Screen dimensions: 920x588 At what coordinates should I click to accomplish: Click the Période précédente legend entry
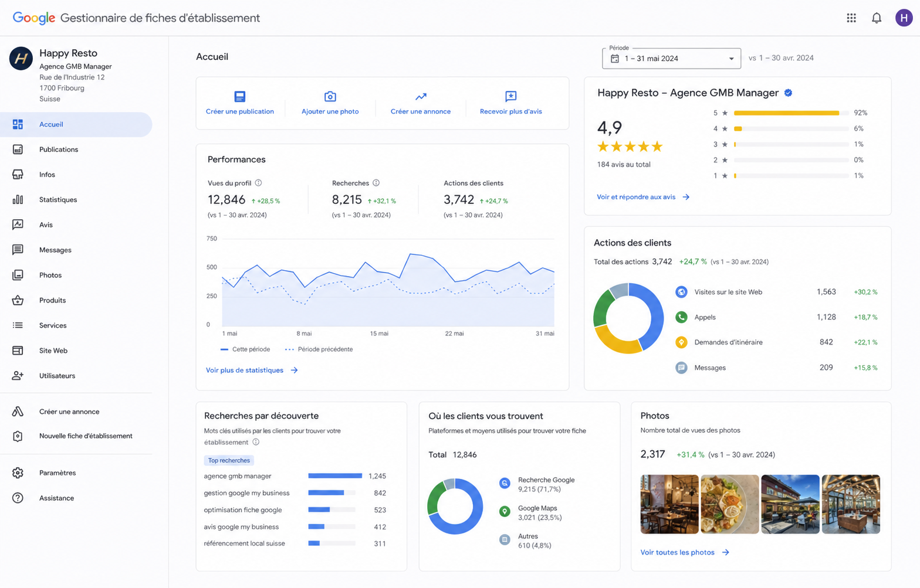(319, 349)
